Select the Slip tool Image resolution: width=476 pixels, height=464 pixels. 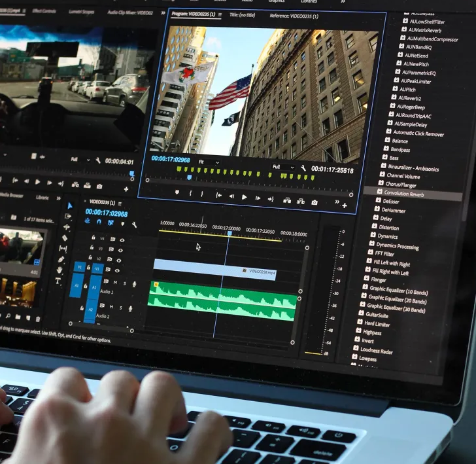[63, 248]
